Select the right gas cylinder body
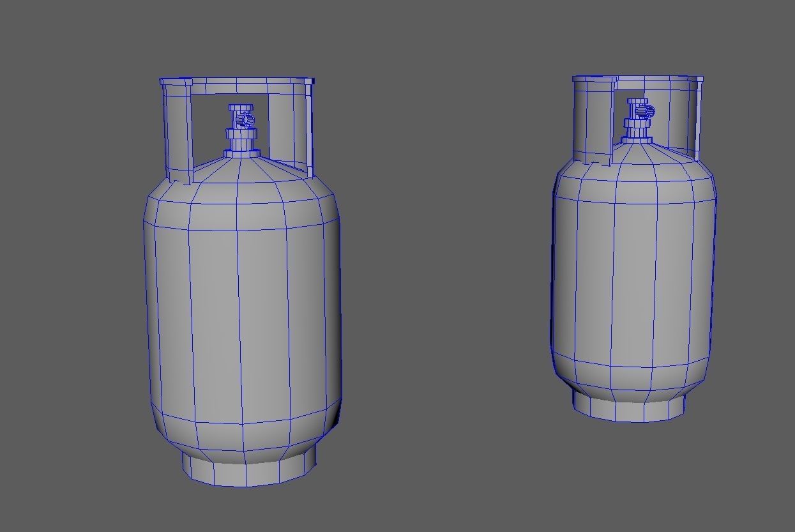The image size is (795, 532). pos(633,271)
